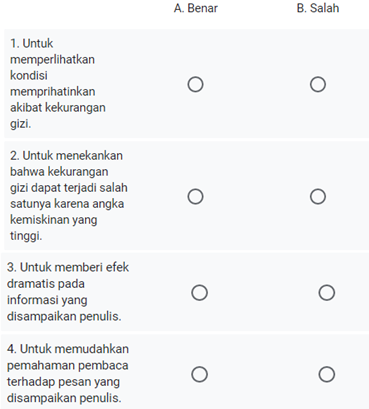This screenshot has height=409, width=369.
Task: Pick Benar for statement 4 memudahkan pemahaman
Action: coord(199,374)
